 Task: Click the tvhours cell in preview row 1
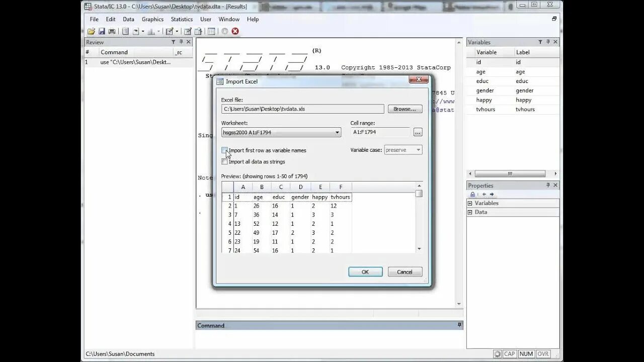(341, 197)
